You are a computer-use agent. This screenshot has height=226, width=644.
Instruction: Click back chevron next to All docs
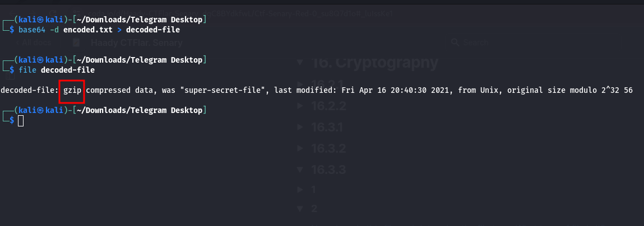click(18, 42)
